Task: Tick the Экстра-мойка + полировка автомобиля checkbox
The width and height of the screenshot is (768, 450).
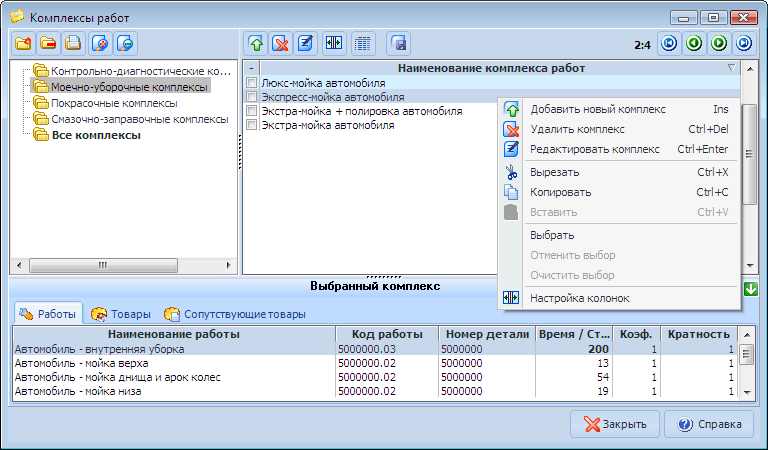Action: (252, 112)
